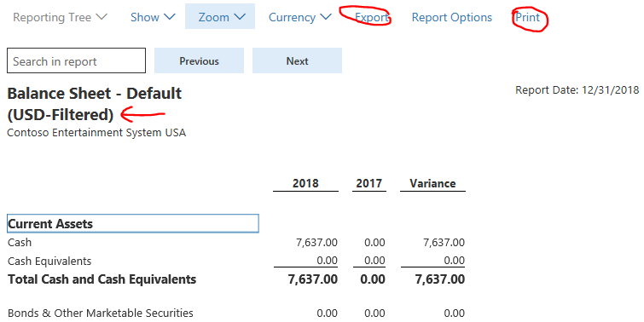Click the Zoom dropdown chevron arrow
The image size is (644, 322).
tap(240, 17)
